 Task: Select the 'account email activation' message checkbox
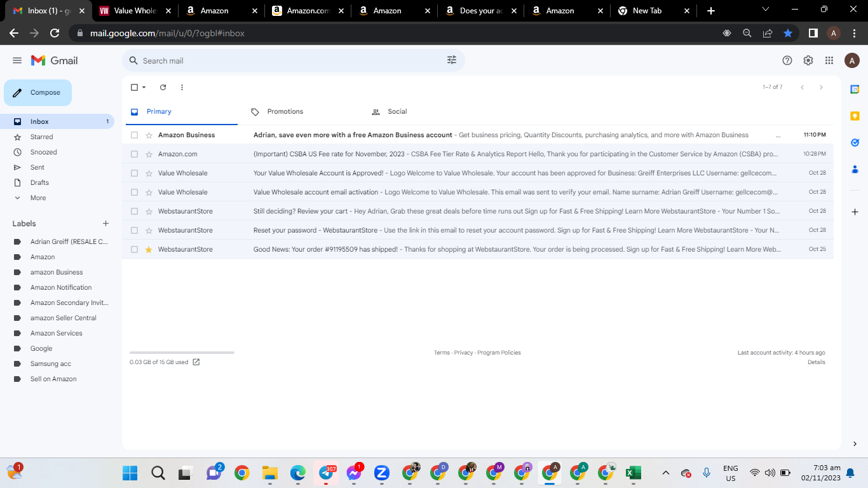pyautogui.click(x=134, y=192)
